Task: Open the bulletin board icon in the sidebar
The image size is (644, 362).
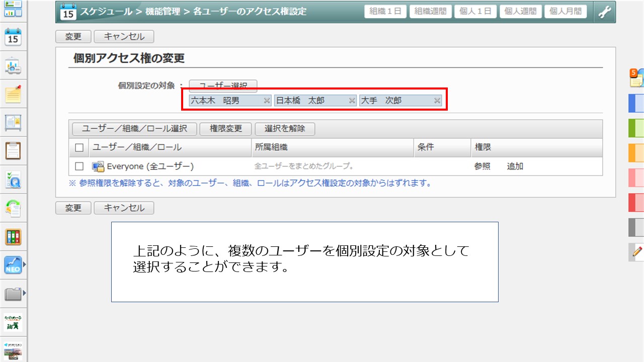Action: 13,122
